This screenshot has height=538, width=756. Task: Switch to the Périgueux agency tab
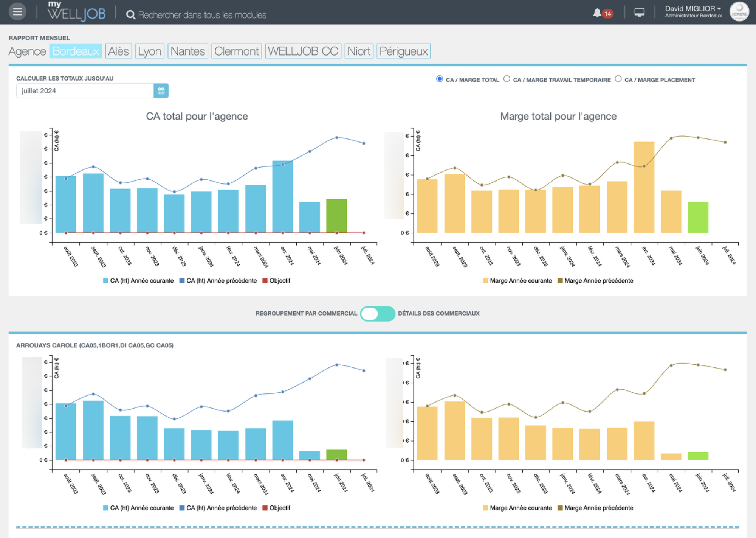(x=403, y=51)
